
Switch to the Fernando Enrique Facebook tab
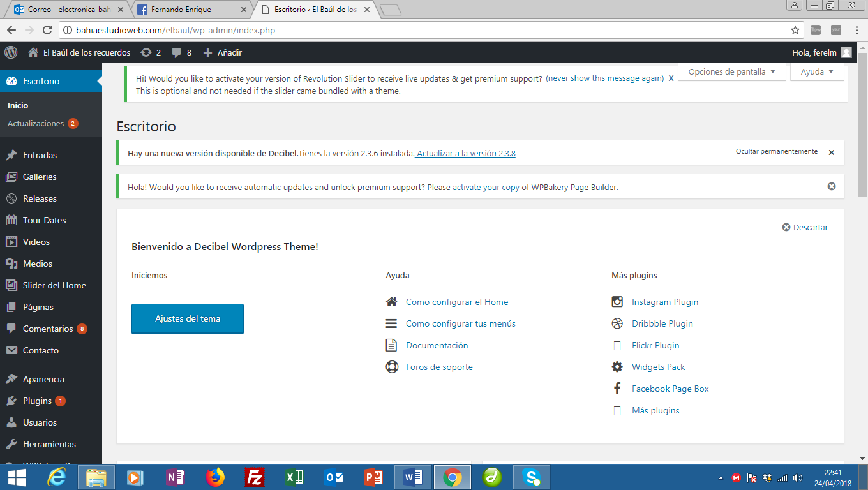tap(191, 10)
